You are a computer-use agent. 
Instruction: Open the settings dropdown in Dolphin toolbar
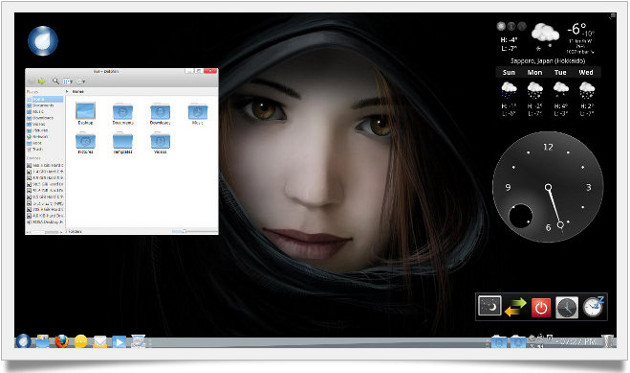[81, 82]
